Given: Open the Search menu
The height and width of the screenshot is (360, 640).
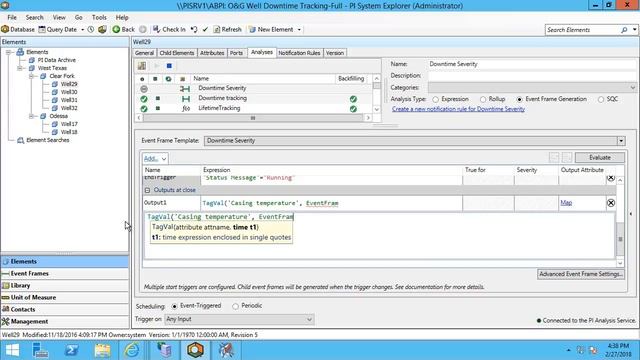Looking at the screenshot, I should tap(34, 18).
